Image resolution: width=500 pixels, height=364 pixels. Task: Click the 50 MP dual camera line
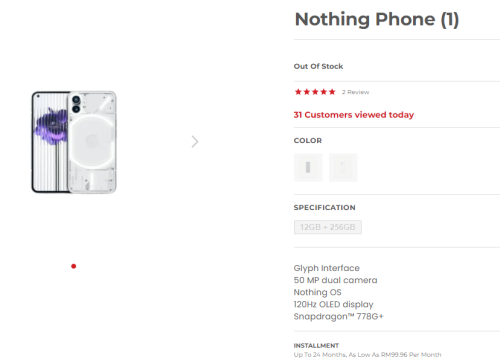click(x=335, y=280)
